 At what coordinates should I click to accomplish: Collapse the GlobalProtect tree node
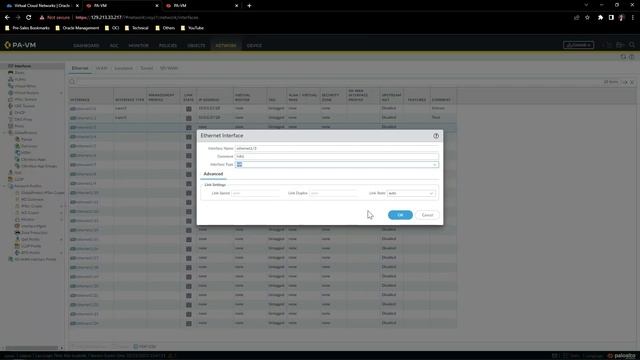point(5,133)
